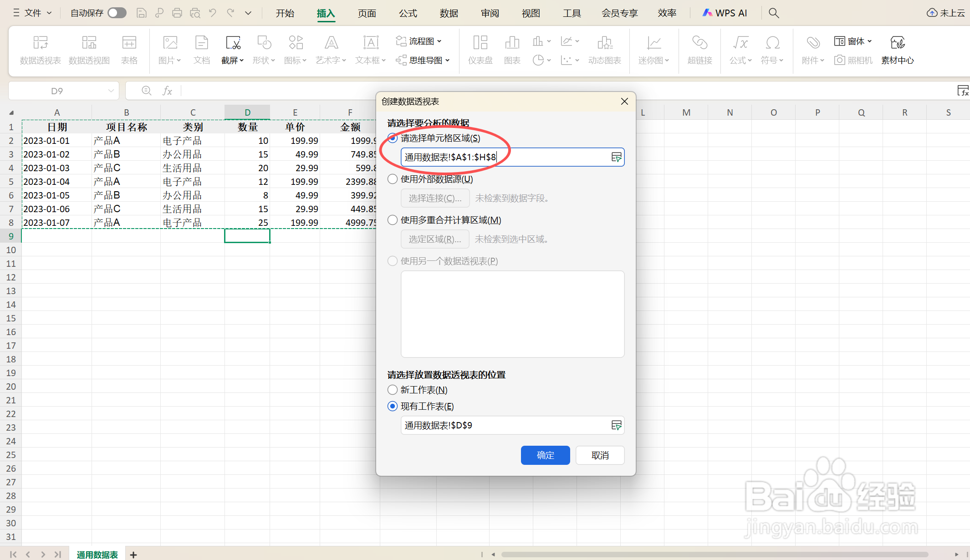The width and height of the screenshot is (970, 560).
Task: Use the 照相机 camera tool
Action: pos(853,60)
